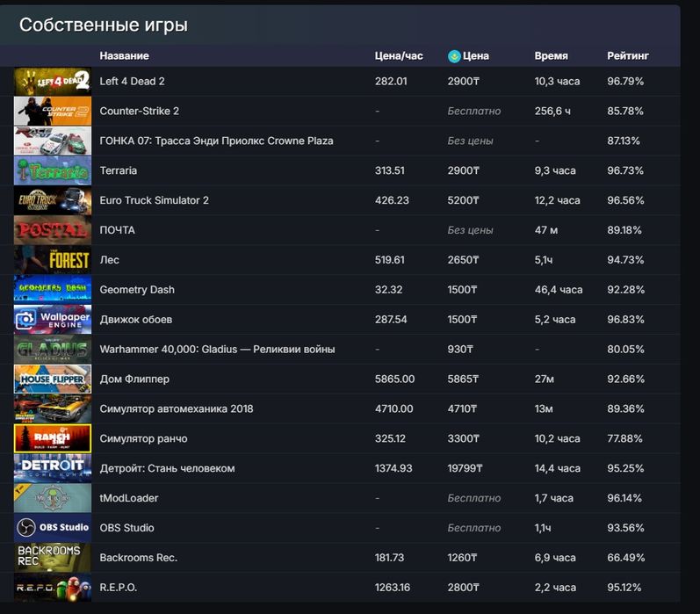The height and width of the screenshot is (614, 700).
Task: Open Симулятор автомеханика 2018 title link
Action: tap(177, 408)
